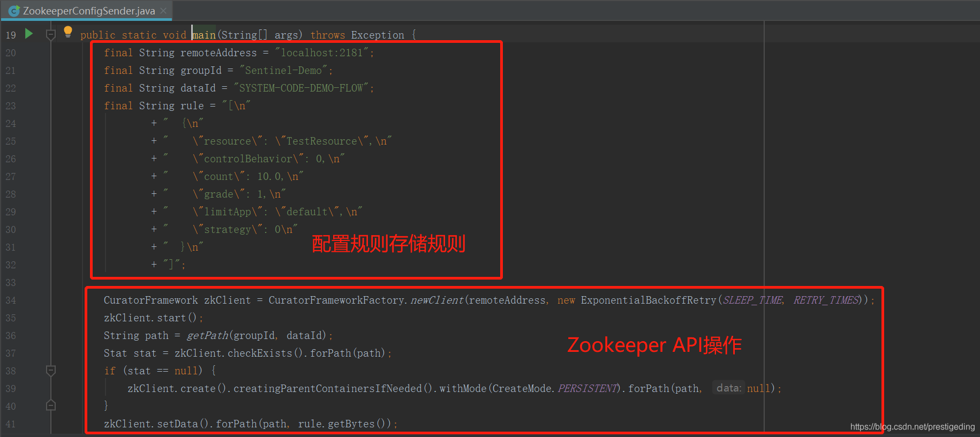Click line number 34 in the gutter
The height and width of the screenshot is (437, 980).
click(x=11, y=300)
